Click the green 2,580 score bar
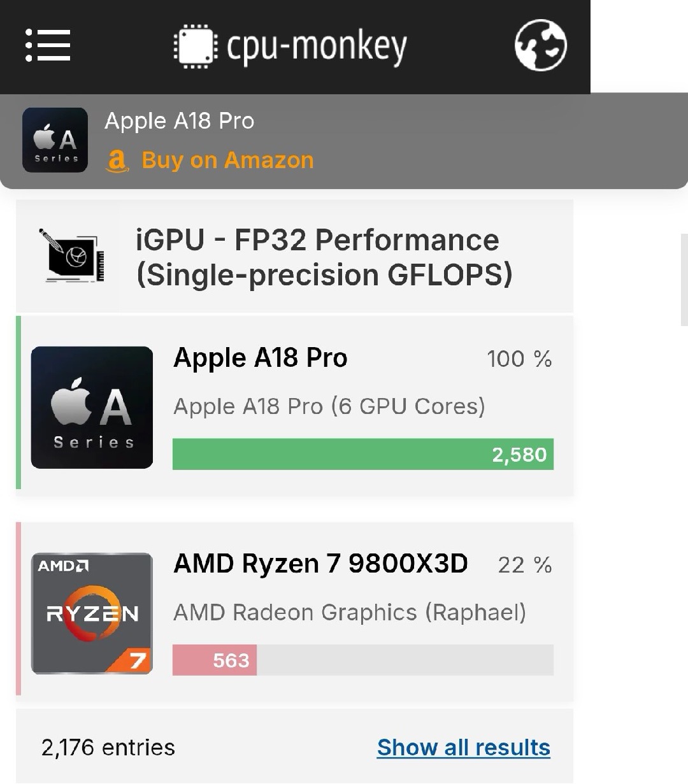 click(362, 454)
